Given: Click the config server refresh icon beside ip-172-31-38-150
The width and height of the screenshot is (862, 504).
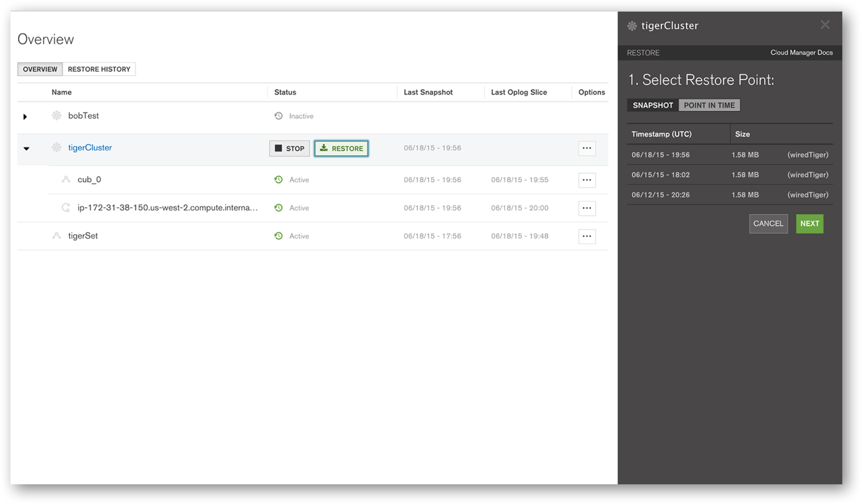Looking at the screenshot, I should 66,208.
